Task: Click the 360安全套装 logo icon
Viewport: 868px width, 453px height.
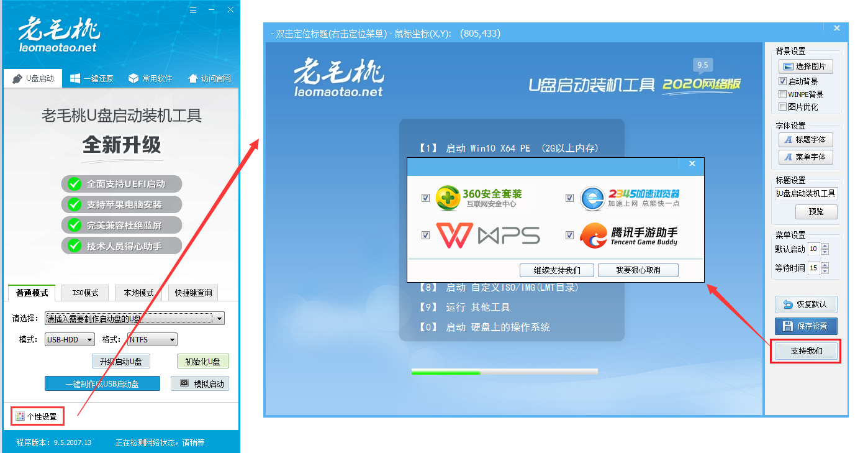Action: 448,198
